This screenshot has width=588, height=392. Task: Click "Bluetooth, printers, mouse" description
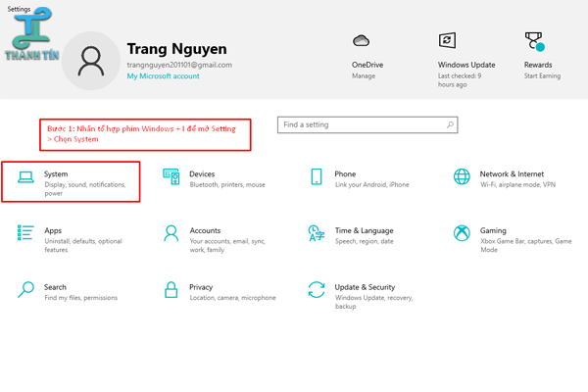pos(227,185)
